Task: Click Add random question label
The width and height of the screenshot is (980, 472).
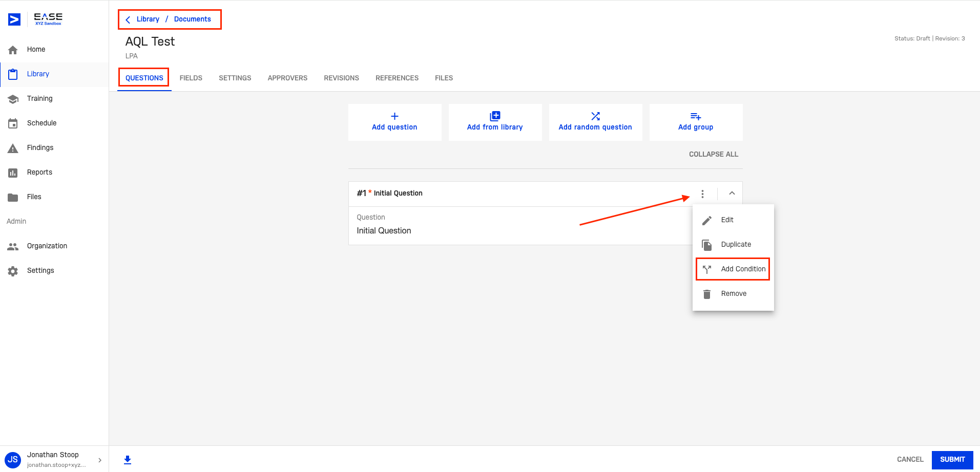Action: [595, 127]
